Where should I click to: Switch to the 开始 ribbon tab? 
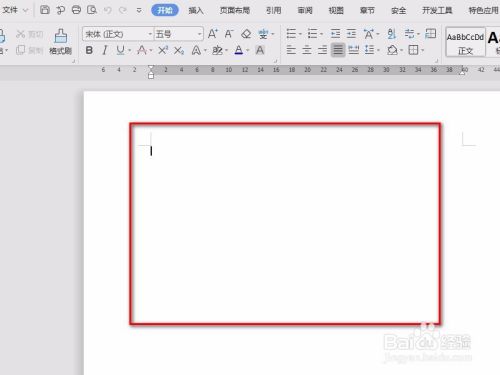[165, 10]
